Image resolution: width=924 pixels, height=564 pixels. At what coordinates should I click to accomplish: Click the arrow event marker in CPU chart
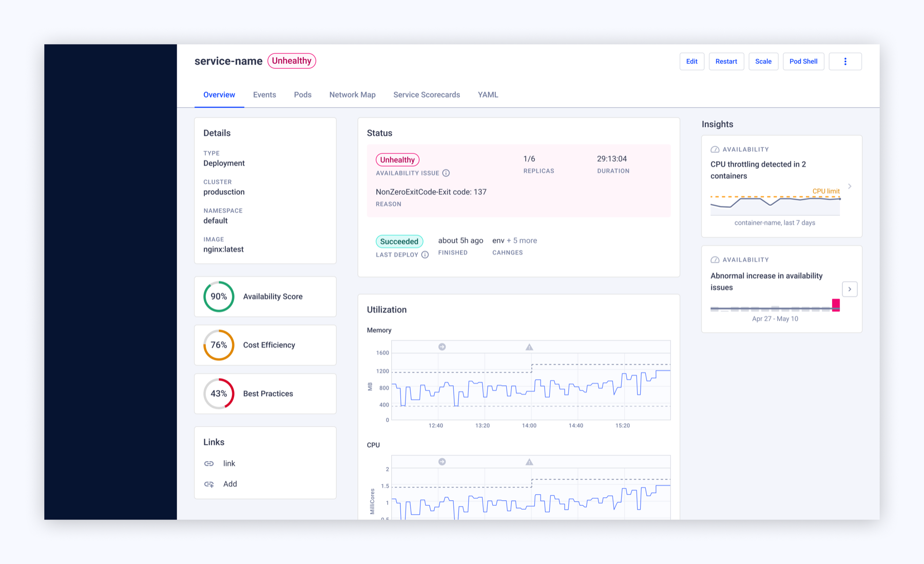click(442, 462)
